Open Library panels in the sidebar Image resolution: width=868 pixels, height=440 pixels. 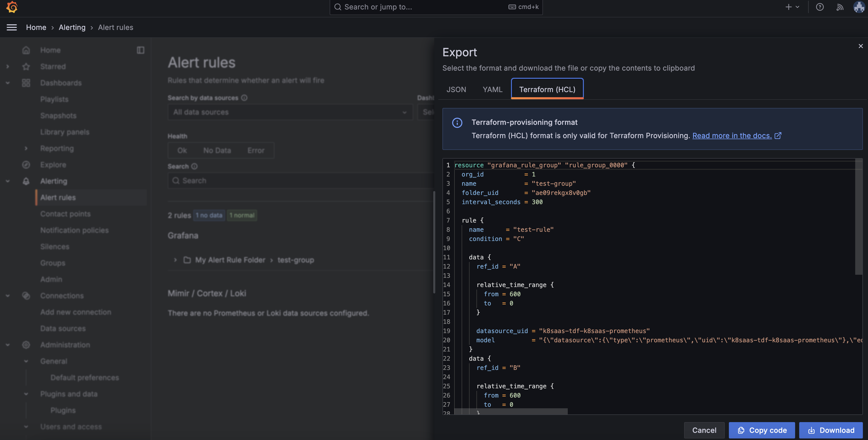pyautogui.click(x=65, y=132)
